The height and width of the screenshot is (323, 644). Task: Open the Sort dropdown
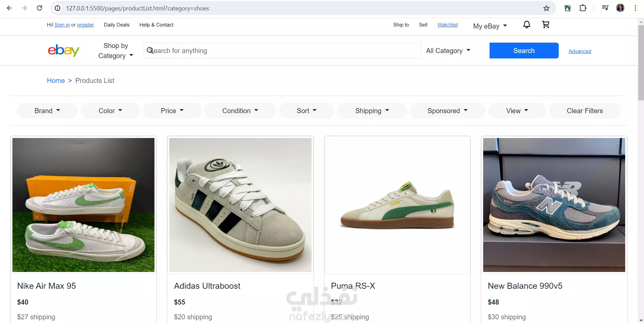coord(307,111)
